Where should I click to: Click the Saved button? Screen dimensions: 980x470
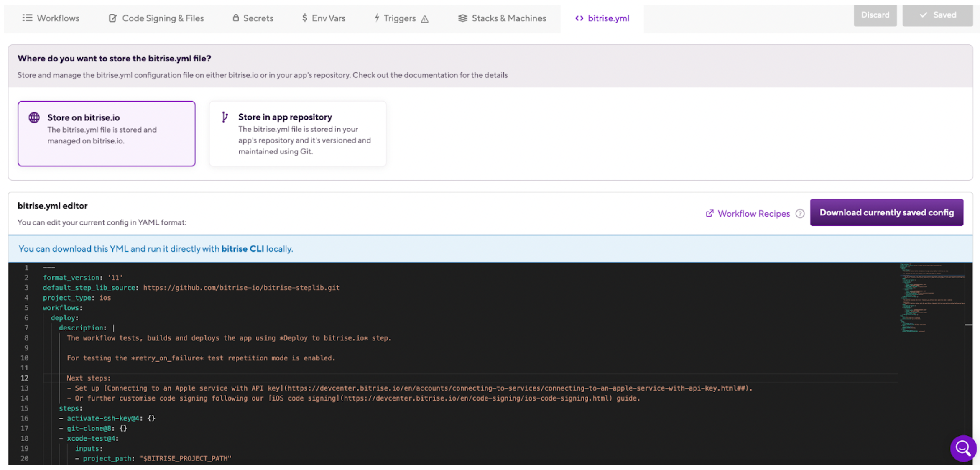(x=937, y=15)
